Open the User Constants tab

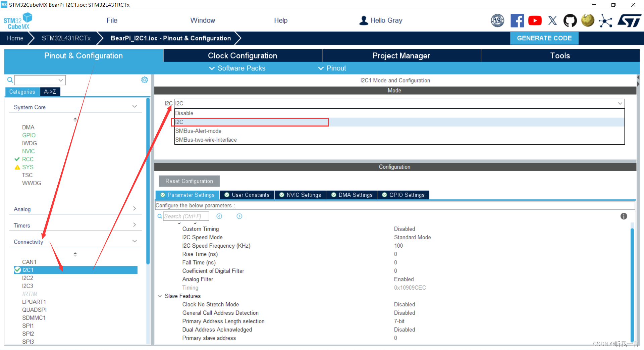click(247, 195)
